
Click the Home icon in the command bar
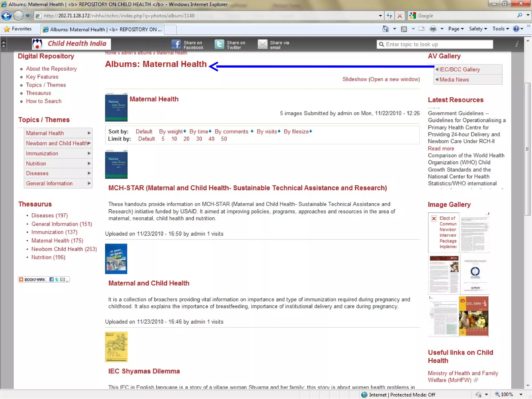tap(385, 29)
